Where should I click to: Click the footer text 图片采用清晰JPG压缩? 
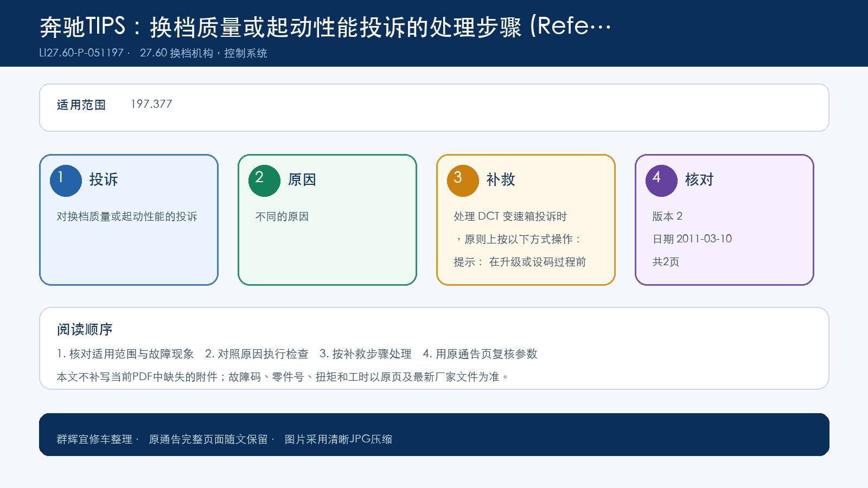coord(339,439)
